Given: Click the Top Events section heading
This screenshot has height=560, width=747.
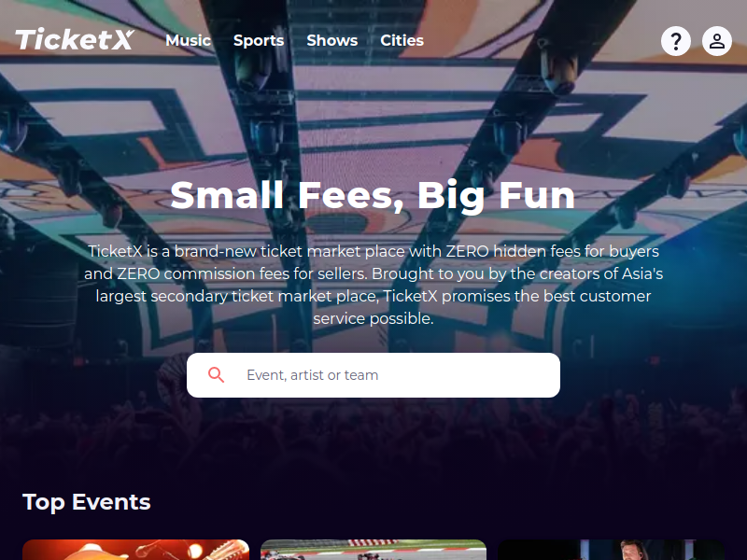Looking at the screenshot, I should pyautogui.click(x=86, y=502).
